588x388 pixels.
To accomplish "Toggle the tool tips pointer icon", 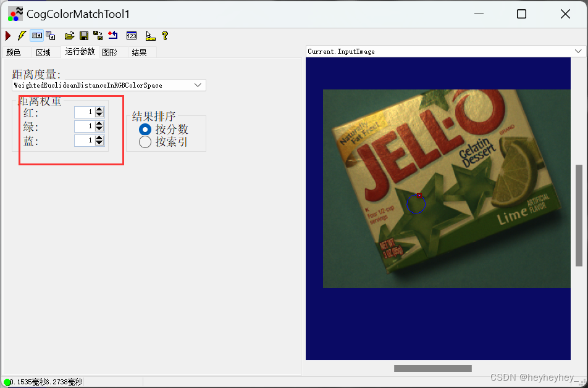I will [x=150, y=36].
